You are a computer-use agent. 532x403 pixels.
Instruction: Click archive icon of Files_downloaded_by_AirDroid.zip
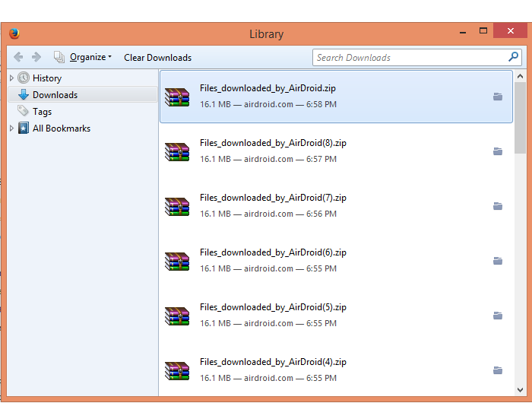[x=177, y=97]
